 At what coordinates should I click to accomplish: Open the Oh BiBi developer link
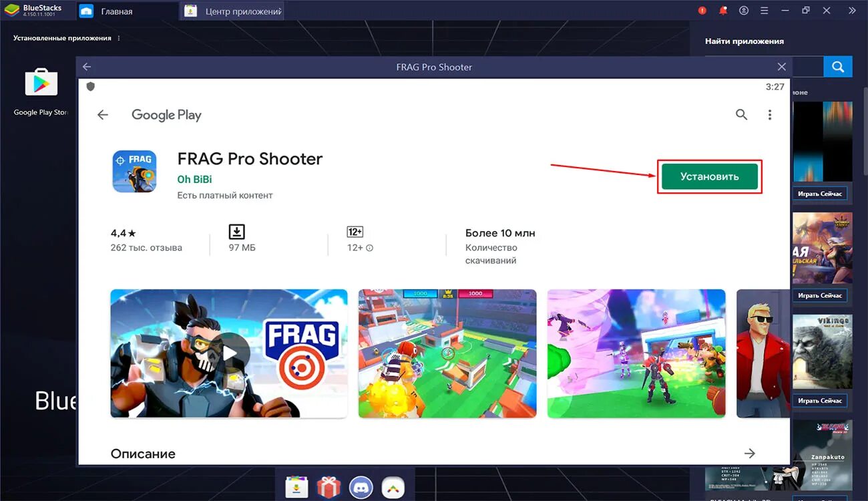point(194,179)
